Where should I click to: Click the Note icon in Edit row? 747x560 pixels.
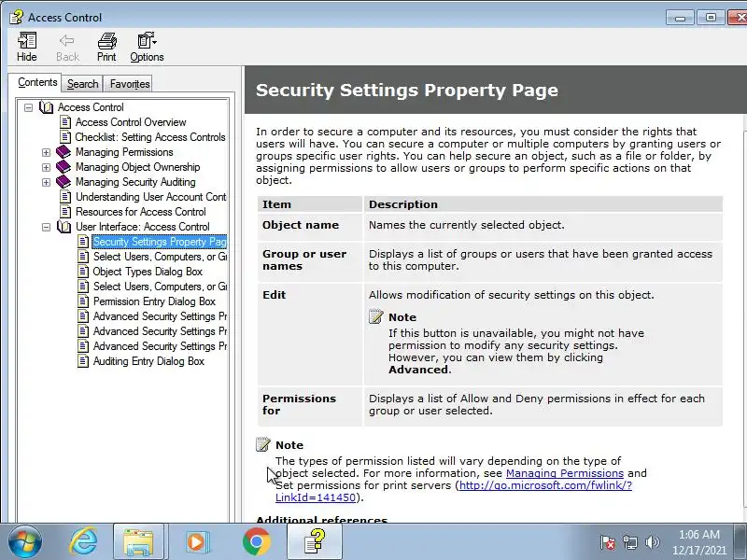[376, 316]
